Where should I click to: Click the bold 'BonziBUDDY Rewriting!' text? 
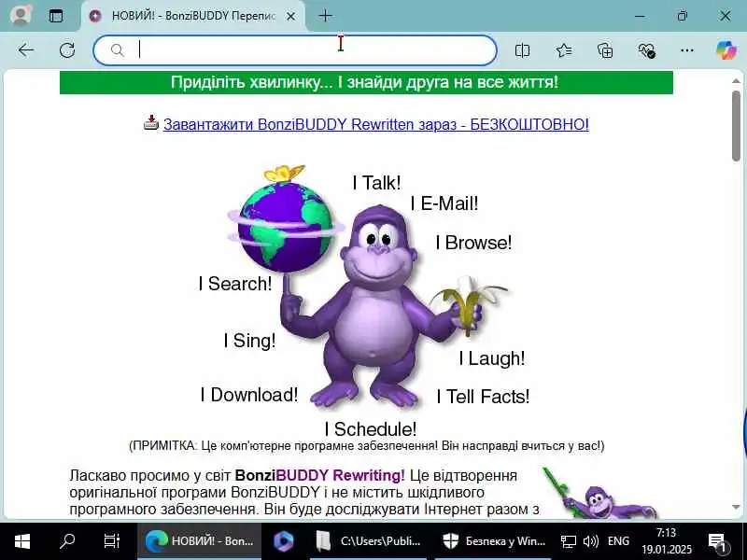click(319, 475)
